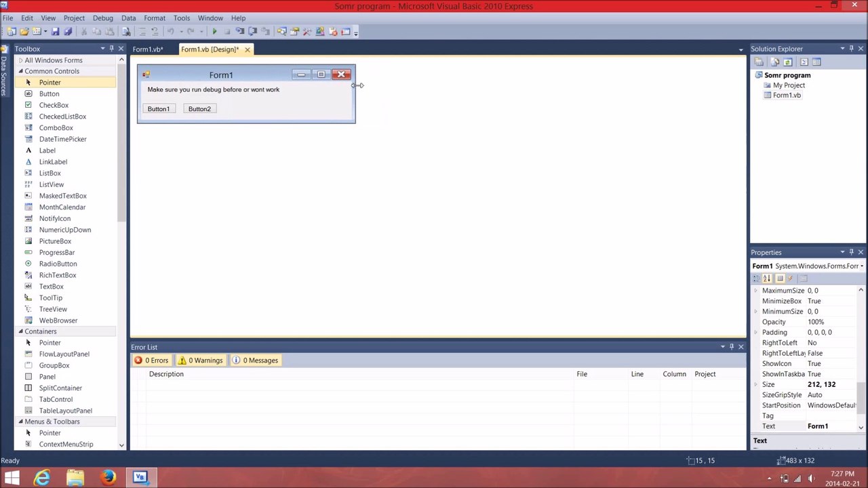Open File Explorer from taskbar
The height and width of the screenshot is (488, 868).
point(75,477)
